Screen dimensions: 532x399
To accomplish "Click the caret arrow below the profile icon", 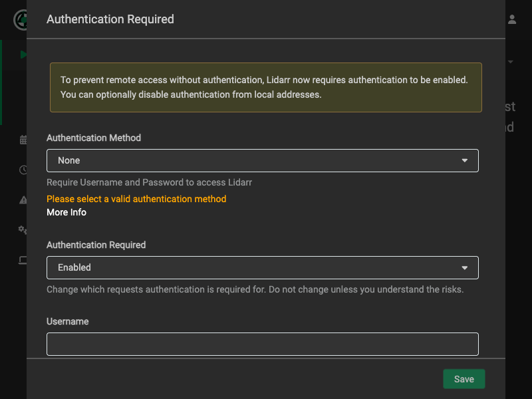I will point(511,62).
